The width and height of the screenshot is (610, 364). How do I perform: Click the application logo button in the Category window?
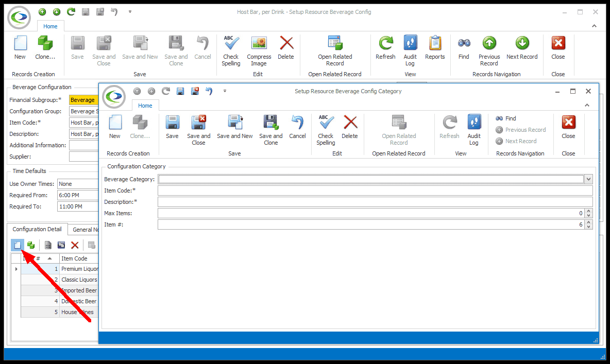(x=114, y=96)
